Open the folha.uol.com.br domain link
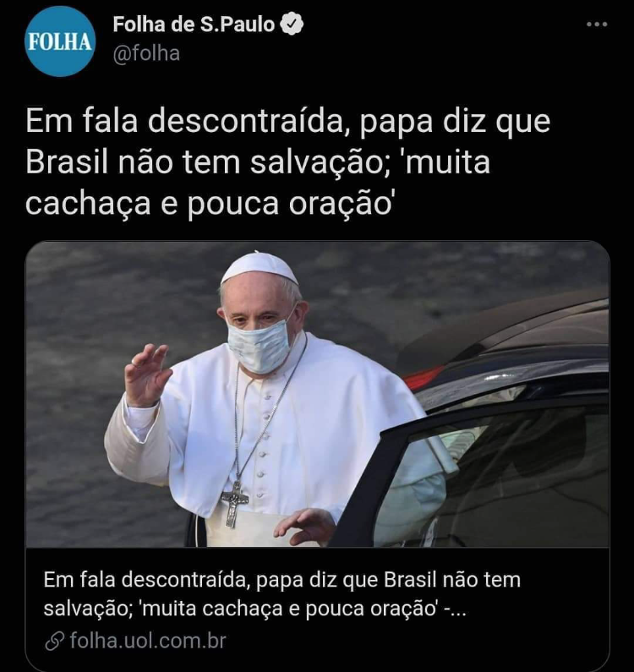634x672 pixels. point(148,641)
